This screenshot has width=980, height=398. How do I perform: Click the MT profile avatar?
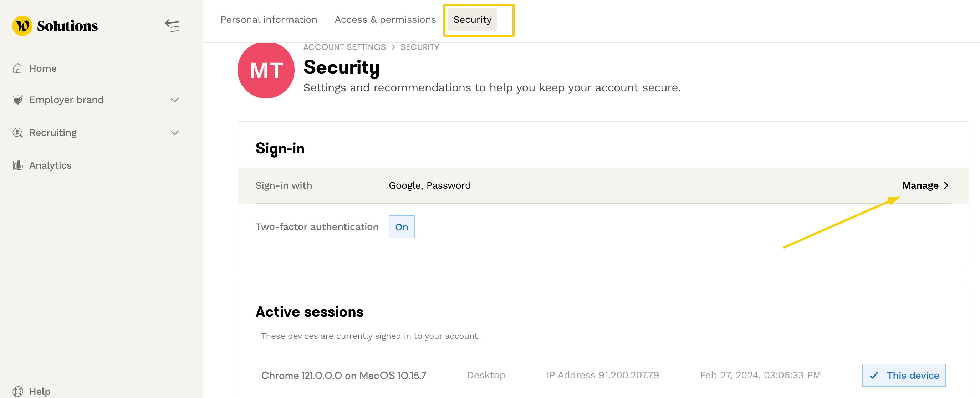[266, 70]
